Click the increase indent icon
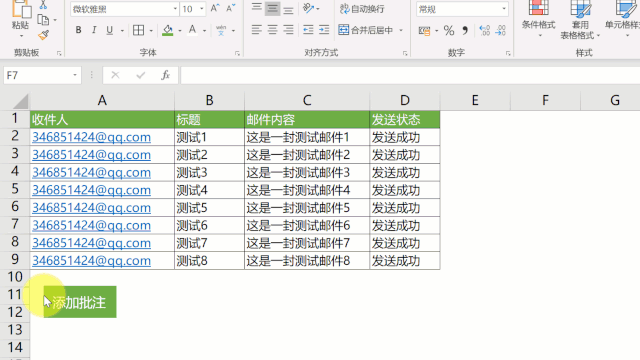This screenshot has width=640, height=360. 324,30
